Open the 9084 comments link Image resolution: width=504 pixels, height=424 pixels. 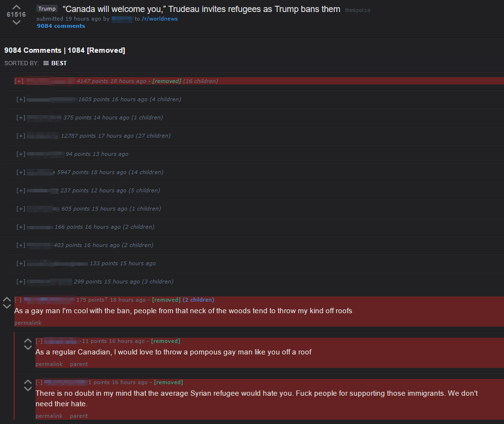click(61, 26)
